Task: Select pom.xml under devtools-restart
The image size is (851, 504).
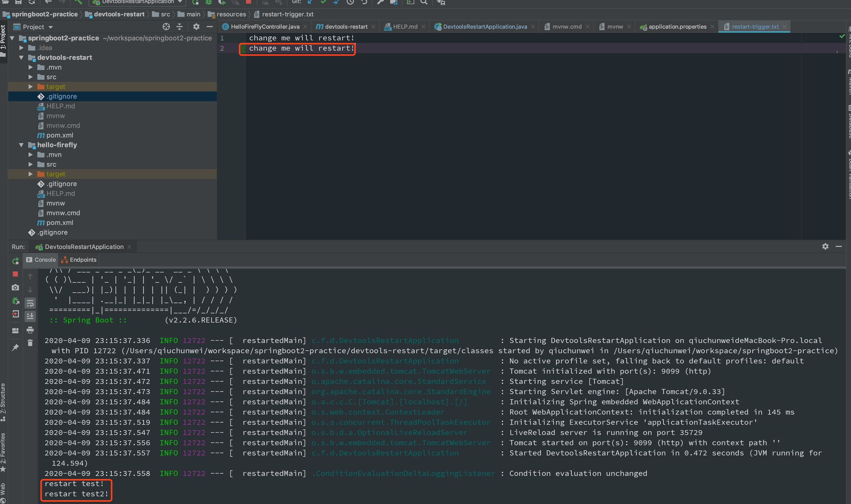Action: 59,135
